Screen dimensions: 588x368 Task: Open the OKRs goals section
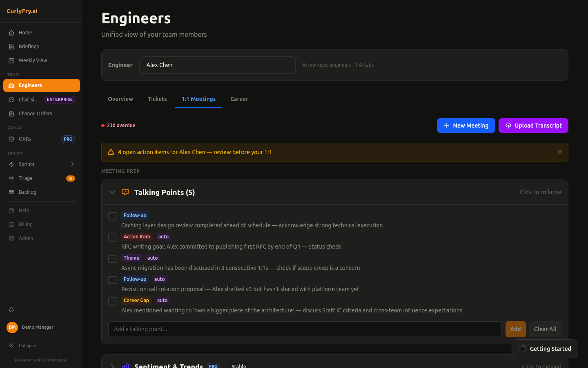(x=24, y=139)
